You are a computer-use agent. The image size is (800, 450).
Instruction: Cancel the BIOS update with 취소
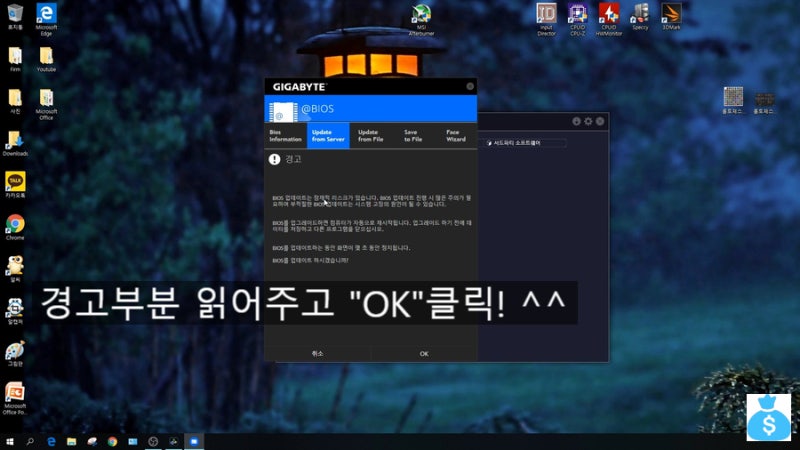pos(317,354)
